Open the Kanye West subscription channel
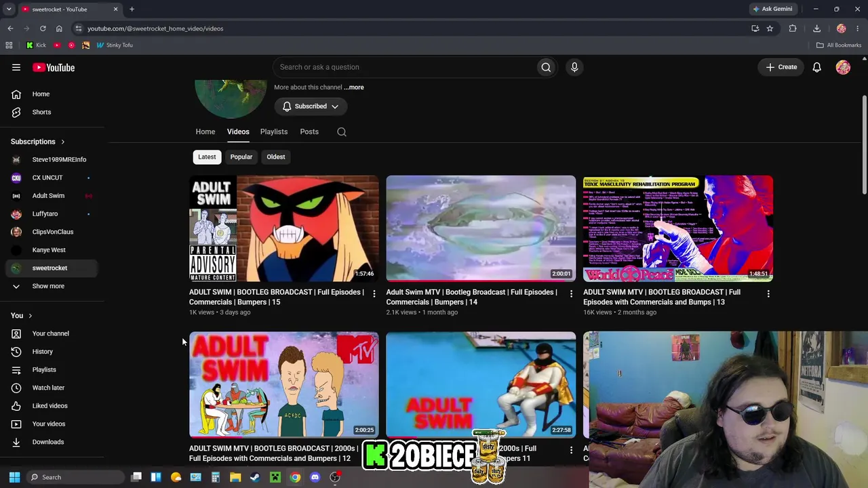This screenshot has height=488, width=868. tap(52, 250)
